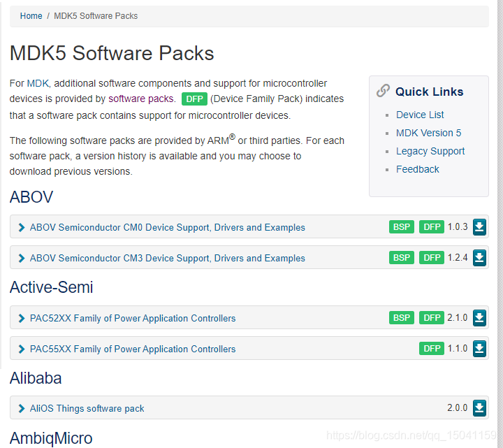This screenshot has height=448, width=503.
Task: Click the DFP badge on PAC52XX row
Action: pos(432,318)
